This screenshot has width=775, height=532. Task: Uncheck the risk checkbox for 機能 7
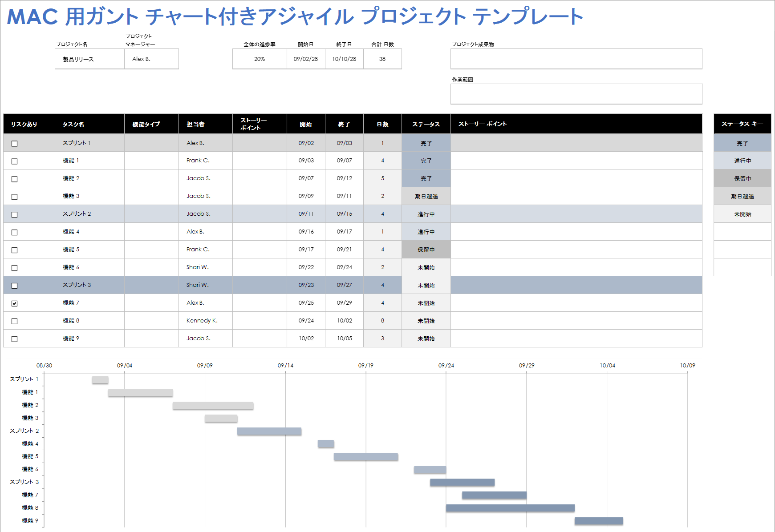(14, 303)
